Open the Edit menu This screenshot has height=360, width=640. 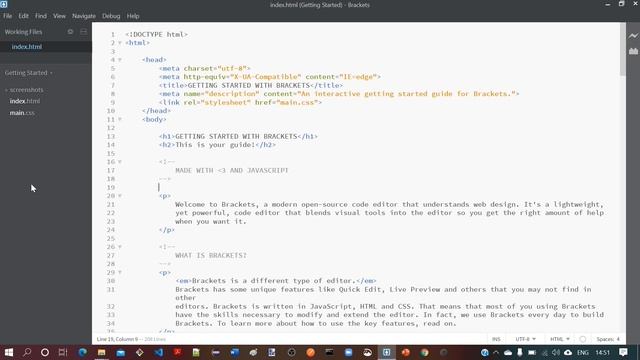23,16
